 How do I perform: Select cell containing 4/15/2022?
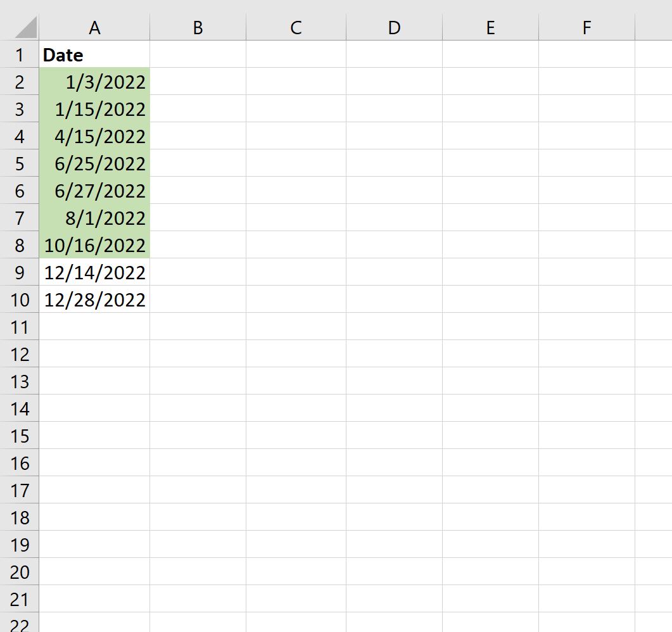coord(94,136)
